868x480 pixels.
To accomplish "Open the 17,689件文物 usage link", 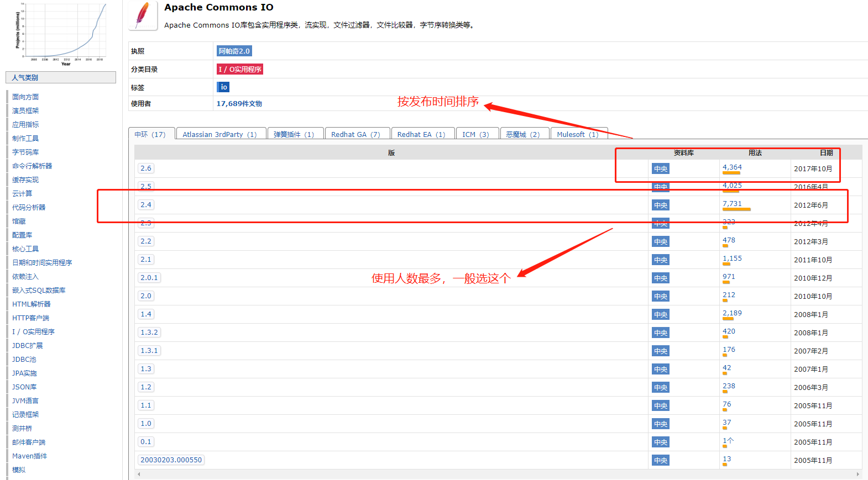I will pyautogui.click(x=239, y=104).
